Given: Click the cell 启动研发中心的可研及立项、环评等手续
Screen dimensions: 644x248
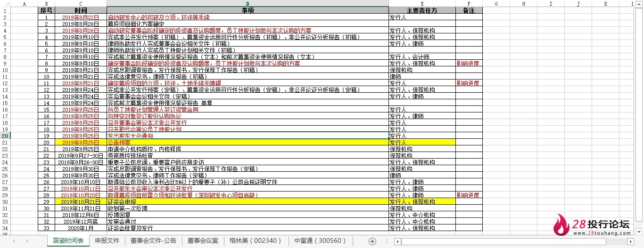Looking at the screenshot, I should pos(248,17).
